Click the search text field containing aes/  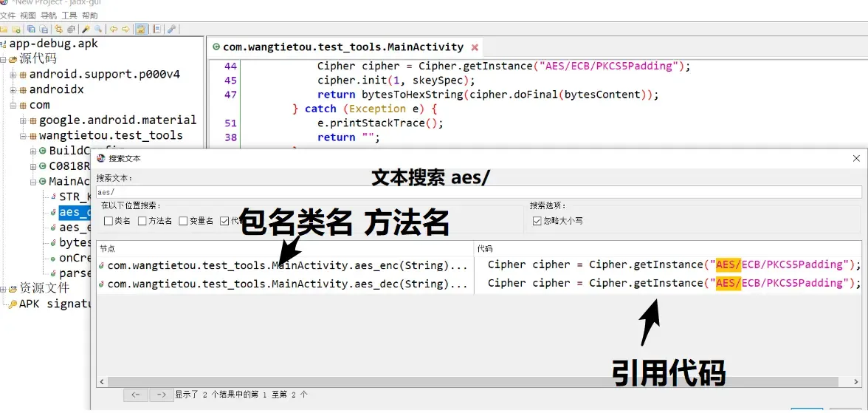coord(479,192)
